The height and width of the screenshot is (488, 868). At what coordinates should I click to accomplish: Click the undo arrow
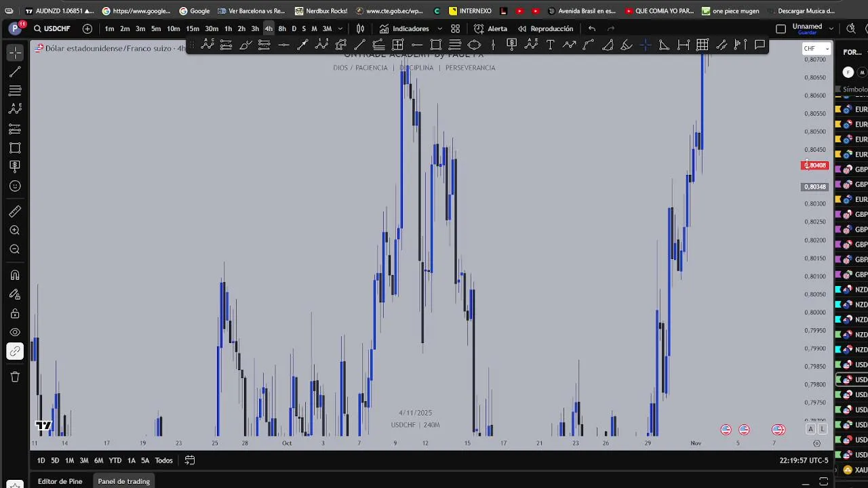[x=592, y=28]
